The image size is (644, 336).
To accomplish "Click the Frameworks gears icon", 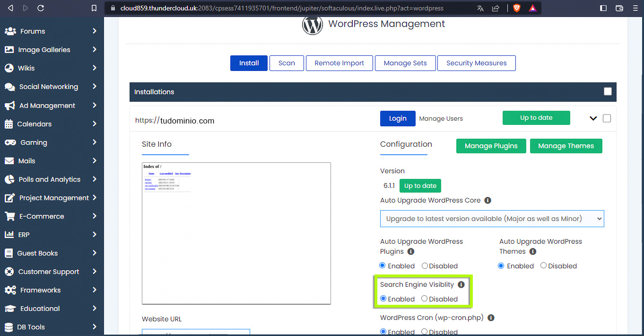I will click(10, 290).
